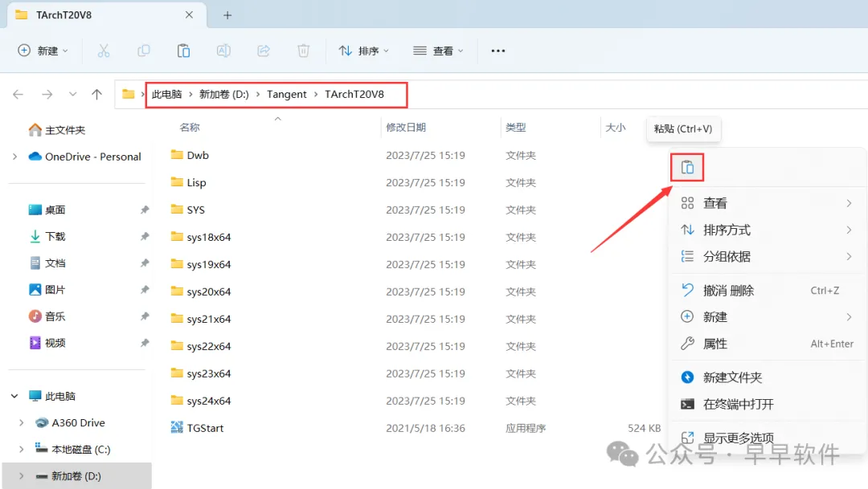
Task: Sort by 修改日期 column header
Action: (406, 127)
